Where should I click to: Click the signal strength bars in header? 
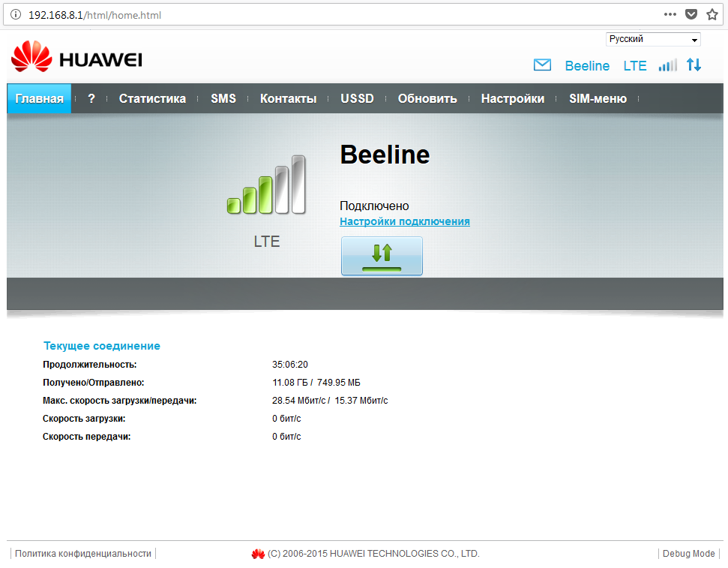pyautogui.click(x=667, y=65)
